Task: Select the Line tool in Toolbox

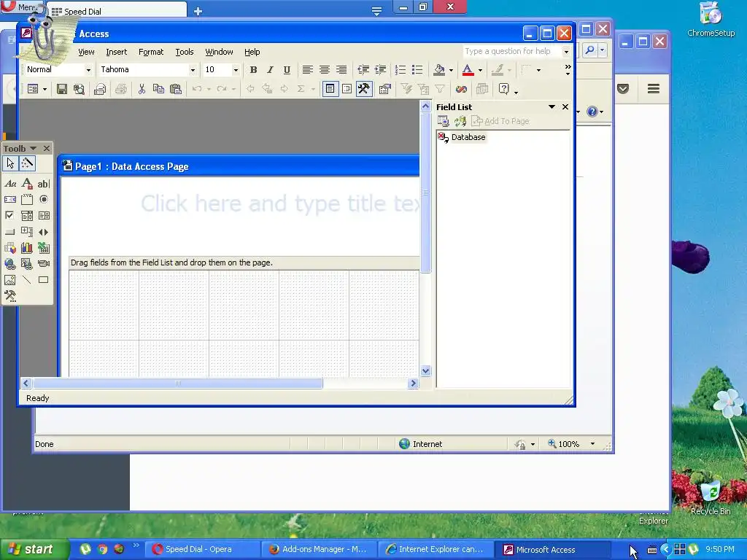Action: tap(27, 280)
